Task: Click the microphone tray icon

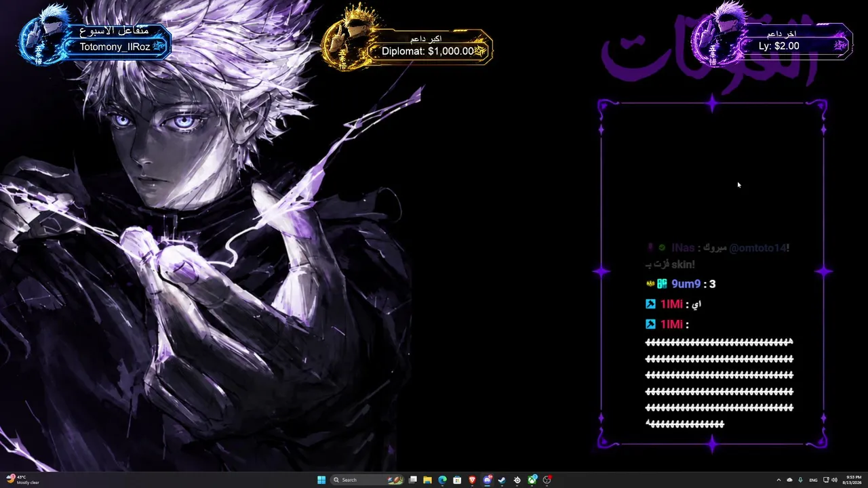Action: pos(800,480)
